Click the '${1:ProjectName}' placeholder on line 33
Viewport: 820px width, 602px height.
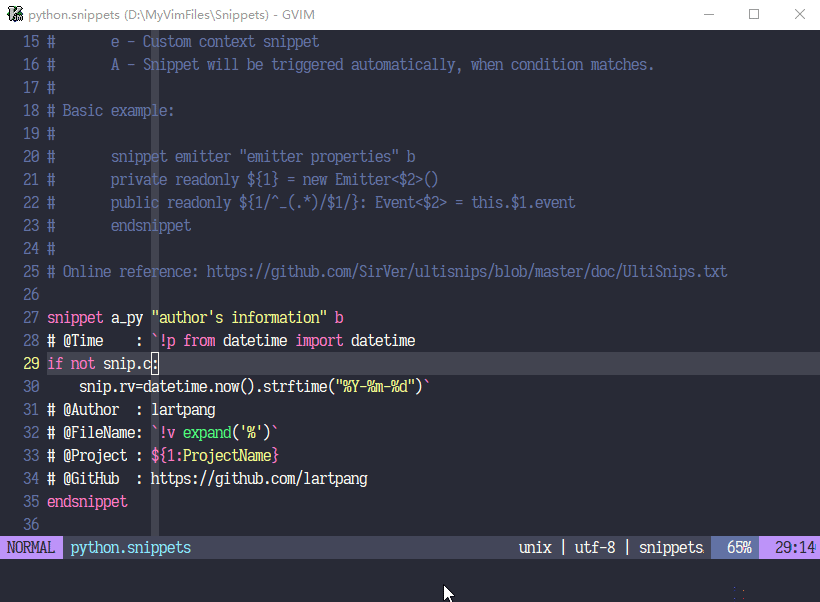215,456
